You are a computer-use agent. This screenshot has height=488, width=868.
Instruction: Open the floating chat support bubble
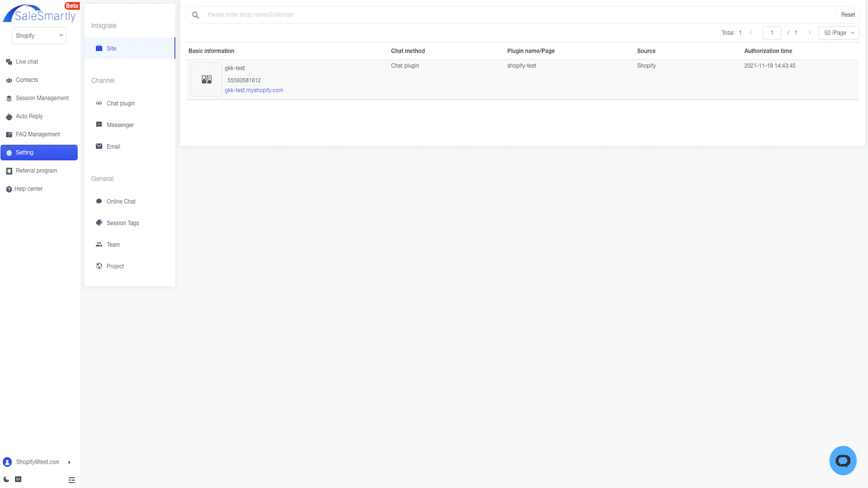(843, 460)
